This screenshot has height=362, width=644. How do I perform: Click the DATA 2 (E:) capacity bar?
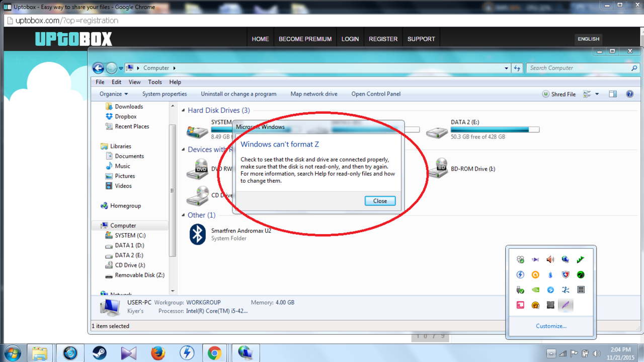pyautogui.click(x=495, y=129)
